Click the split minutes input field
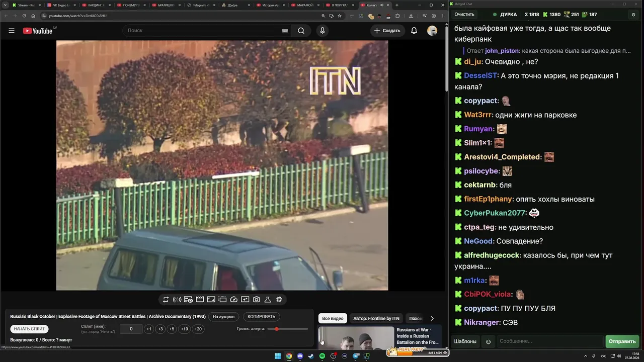 pyautogui.click(x=131, y=329)
